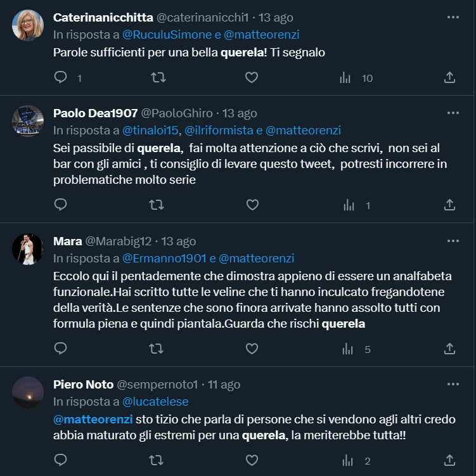Open Piero Noto's avatar

(28, 392)
